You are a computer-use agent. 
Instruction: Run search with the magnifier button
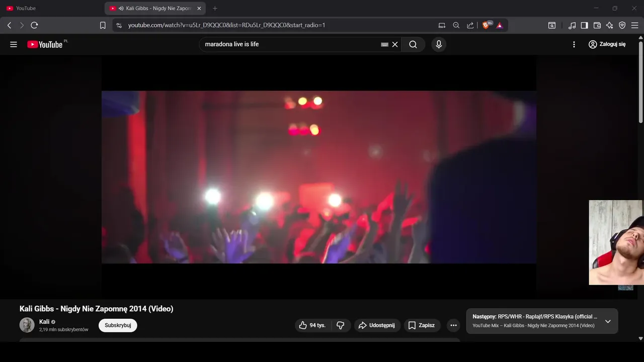pyautogui.click(x=413, y=44)
